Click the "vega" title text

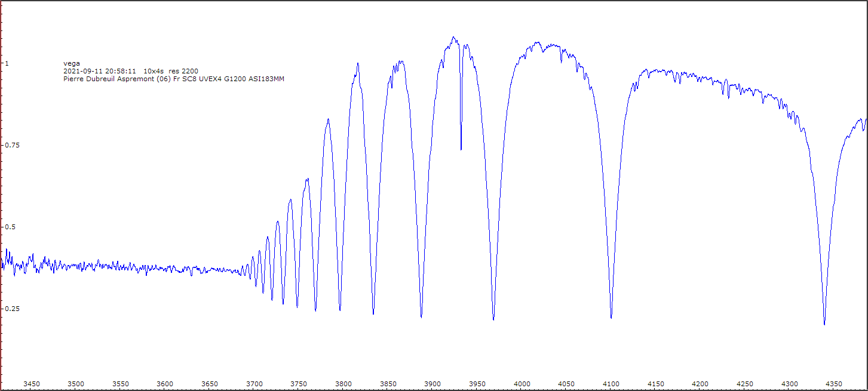pyautogui.click(x=71, y=63)
